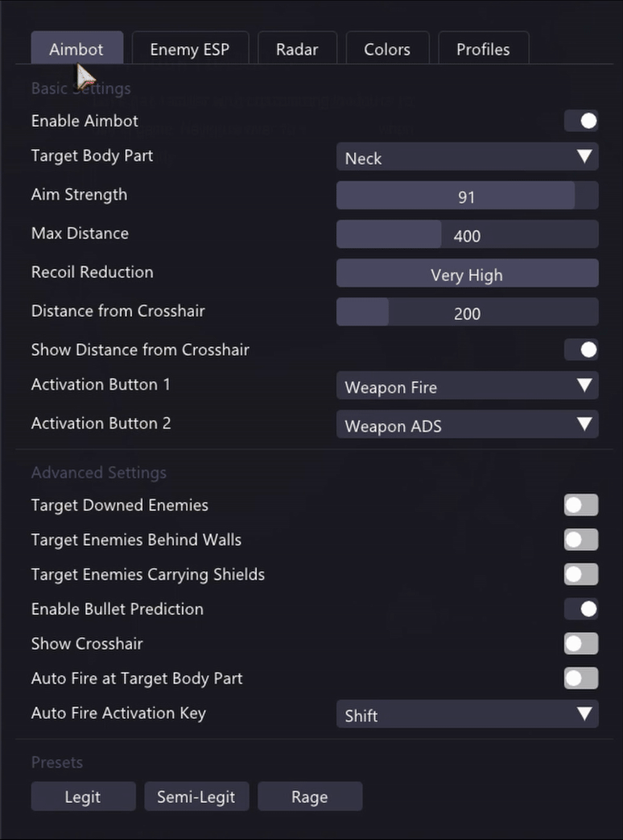Disable the Enable Bullet Prediction toggle
The height and width of the screenshot is (840, 623).
pyautogui.click(x=580, y=609)
